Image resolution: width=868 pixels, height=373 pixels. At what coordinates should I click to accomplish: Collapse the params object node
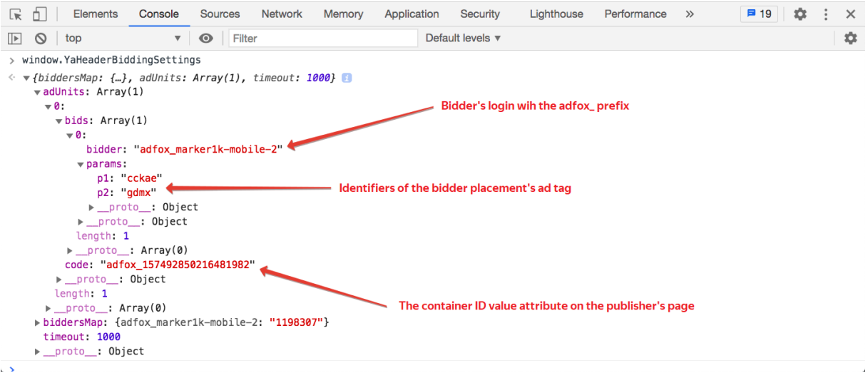point(81,164)
